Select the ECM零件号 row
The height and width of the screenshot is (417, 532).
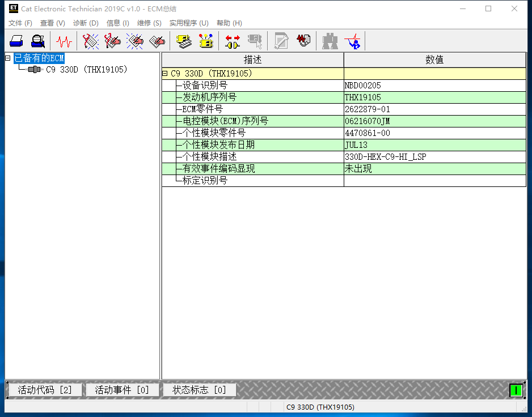344,109
